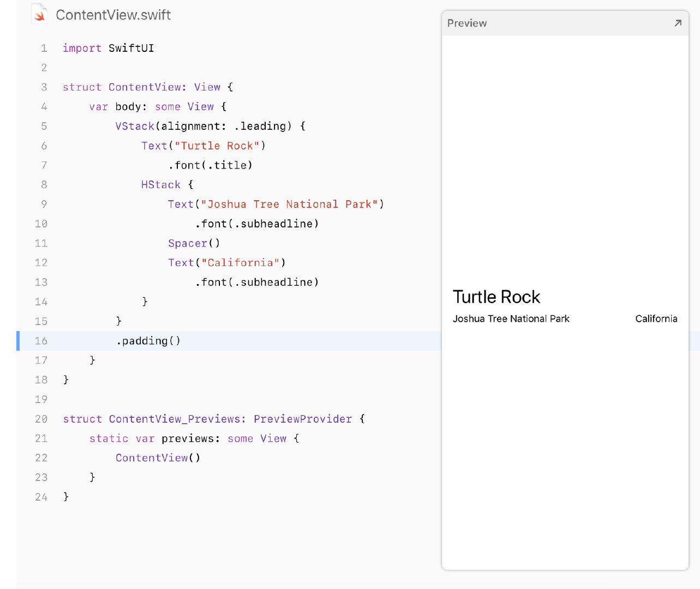This screenshot has width=700, height=589.
Task: Click '.font(.subheadline)' on line 10
Action: pyautogui.click(x=256, y=224)
